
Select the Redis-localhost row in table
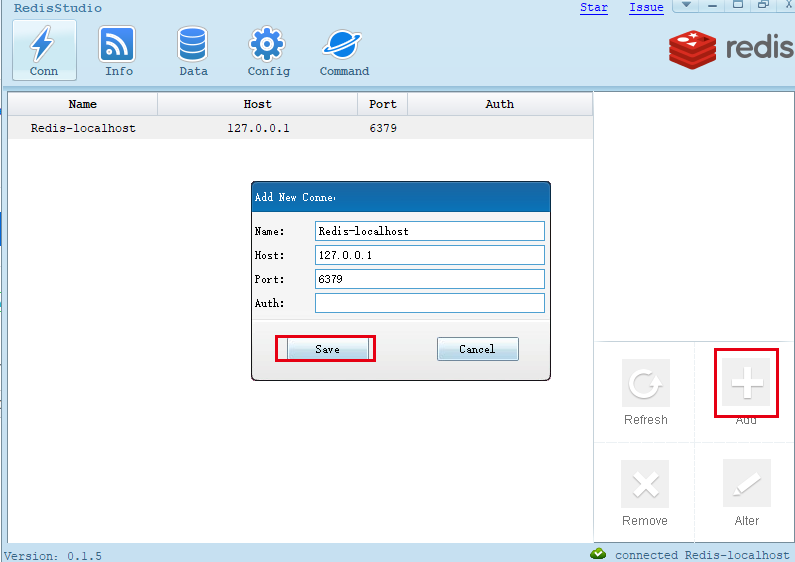tap(83, 128)
